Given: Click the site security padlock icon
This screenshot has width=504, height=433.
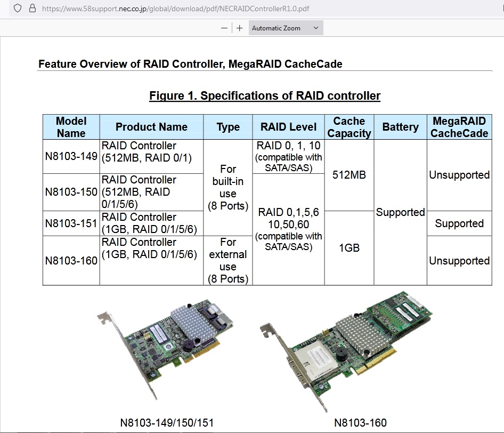Looking at the screenshot, I should click(x=32, y=9).
